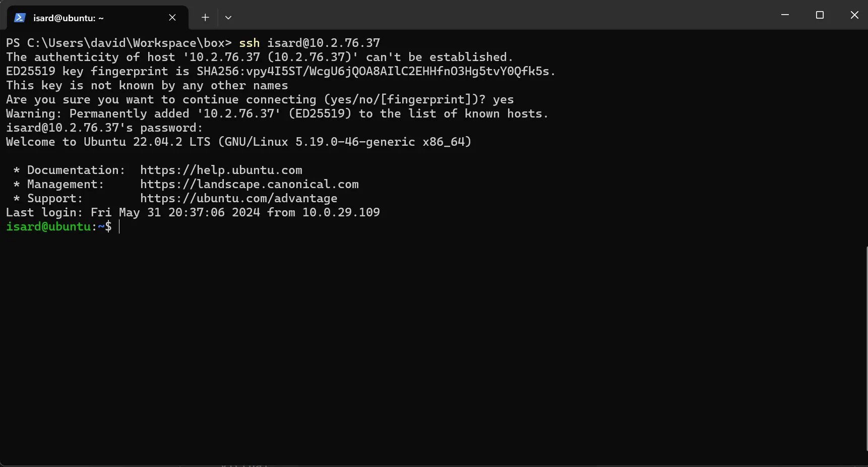Expand the new tab profile dropdown chevron
Image resolution: width=868 pixels, height=467 pixels.
pyautogui.click(x=228, y=18)
